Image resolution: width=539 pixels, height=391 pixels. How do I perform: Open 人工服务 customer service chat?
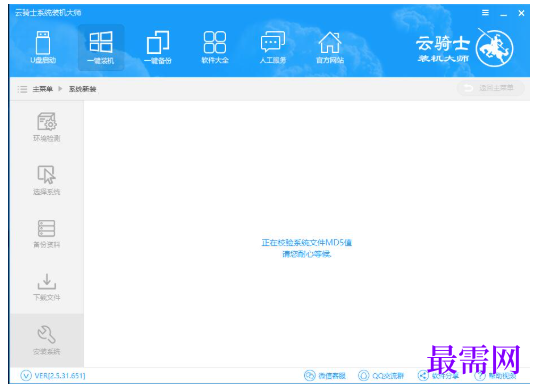[x=273, y=47]
